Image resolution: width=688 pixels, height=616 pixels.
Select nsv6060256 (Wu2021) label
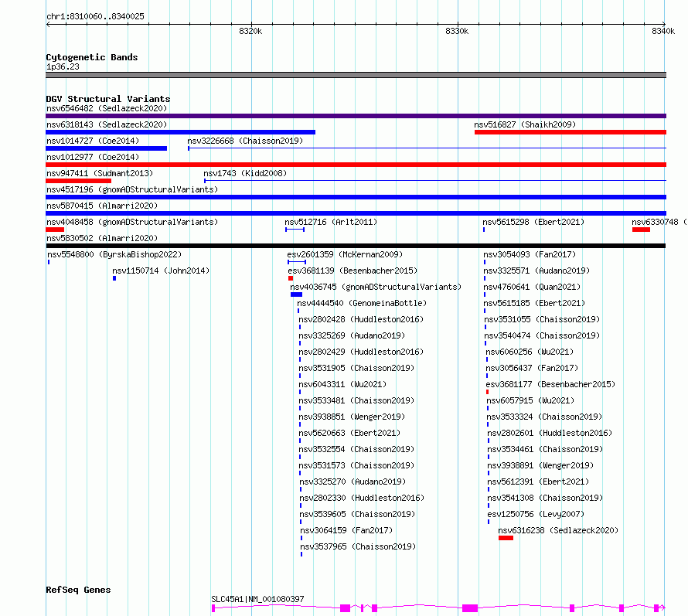[530, 352]
